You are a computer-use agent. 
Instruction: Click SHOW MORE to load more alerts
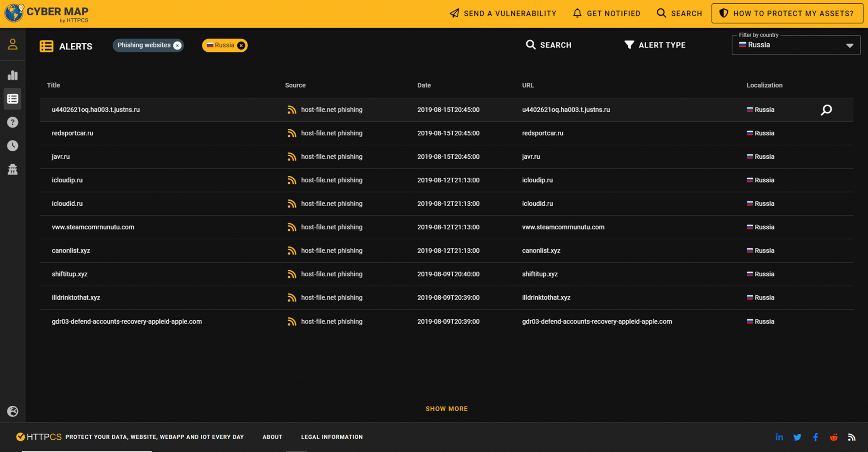click(x=446, y=408)
